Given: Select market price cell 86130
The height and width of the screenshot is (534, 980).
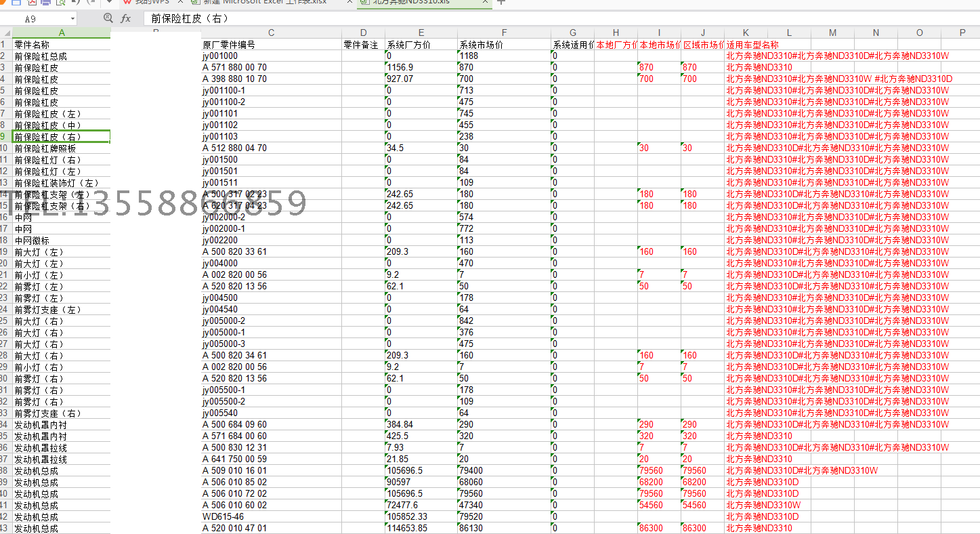Looking at the screenshot, I should pyautogui.click(x=504, y=529).
